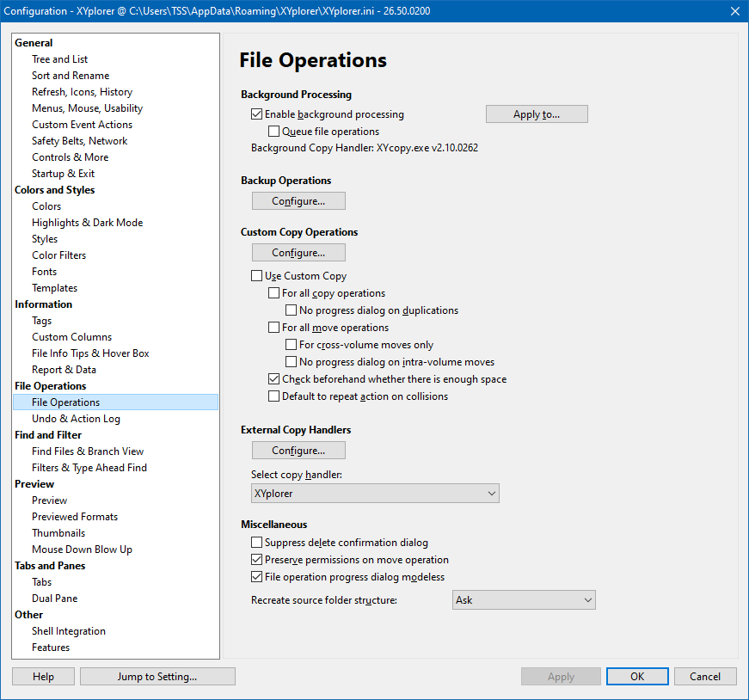Enable Suppress delete confirmation dialog
This screenshot has width=749, height=700.
point(256,543)
